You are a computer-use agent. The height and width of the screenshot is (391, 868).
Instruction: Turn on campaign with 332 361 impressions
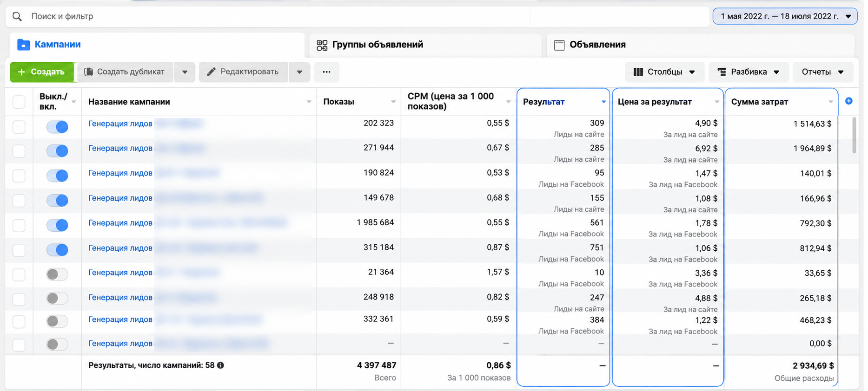click(x=57, y=321)
